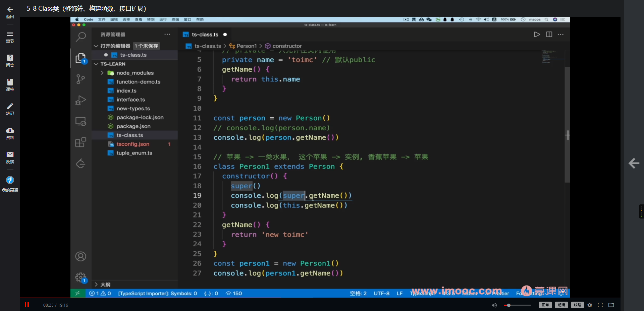Toggle the widescreen theater mode icon
Screen dimensions: 644x311
click(611, 305)
